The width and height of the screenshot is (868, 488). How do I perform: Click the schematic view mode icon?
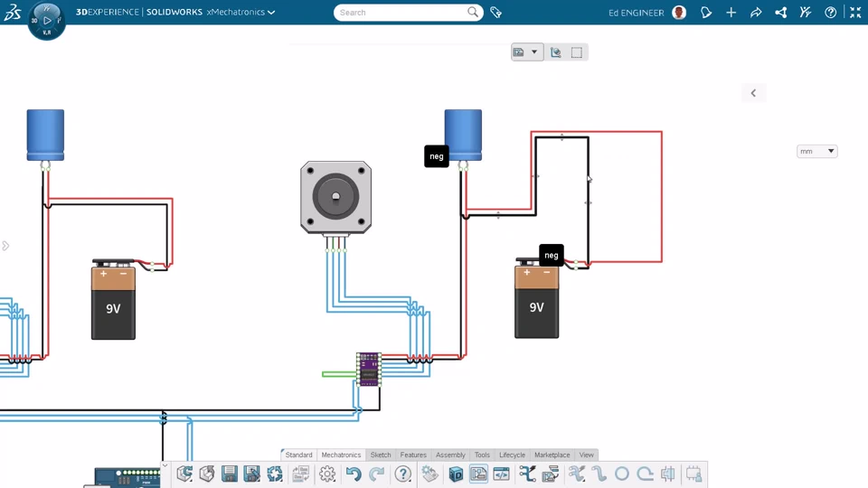pyautogui.click(x=519, y=52)
